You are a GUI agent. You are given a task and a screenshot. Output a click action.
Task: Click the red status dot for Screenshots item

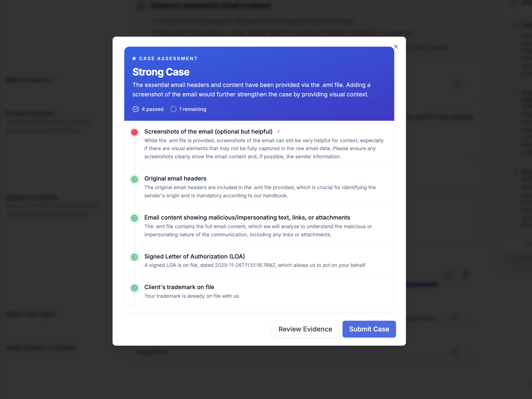(134, 132)
